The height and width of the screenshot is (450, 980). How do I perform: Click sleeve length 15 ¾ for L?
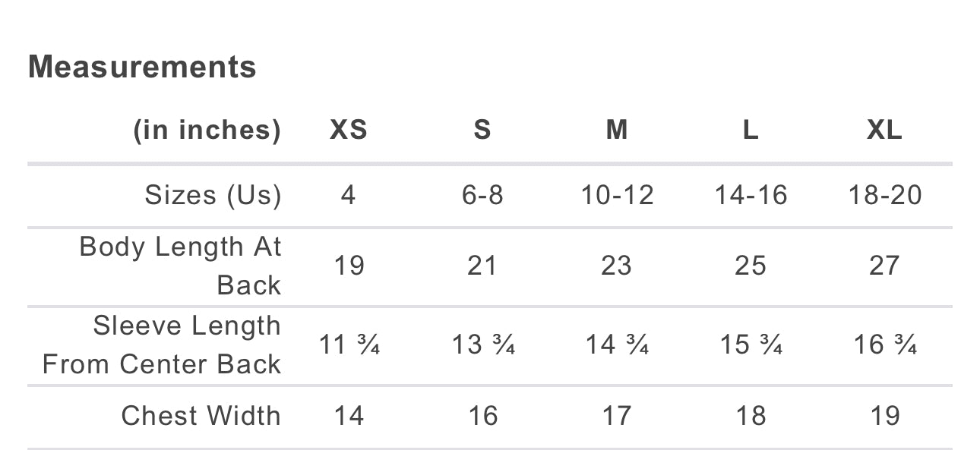(x=751, y=345)
